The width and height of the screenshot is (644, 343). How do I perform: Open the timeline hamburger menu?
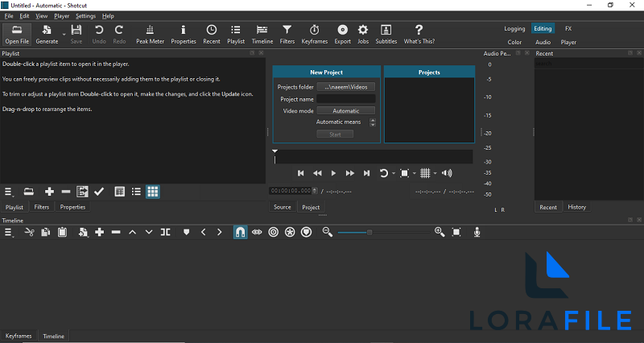click(x=8, y=233)
